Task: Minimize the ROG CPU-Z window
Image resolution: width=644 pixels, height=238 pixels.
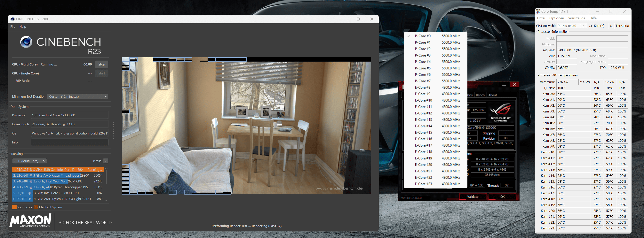Action: (504, 85)
